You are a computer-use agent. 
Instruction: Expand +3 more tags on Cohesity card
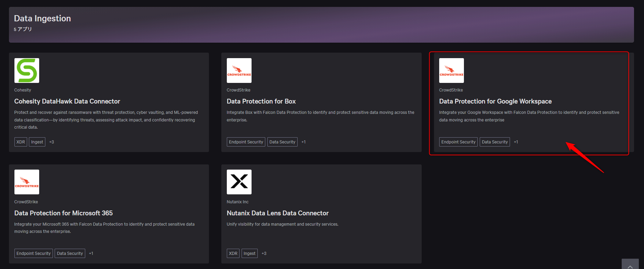click(x=52, y=142)
